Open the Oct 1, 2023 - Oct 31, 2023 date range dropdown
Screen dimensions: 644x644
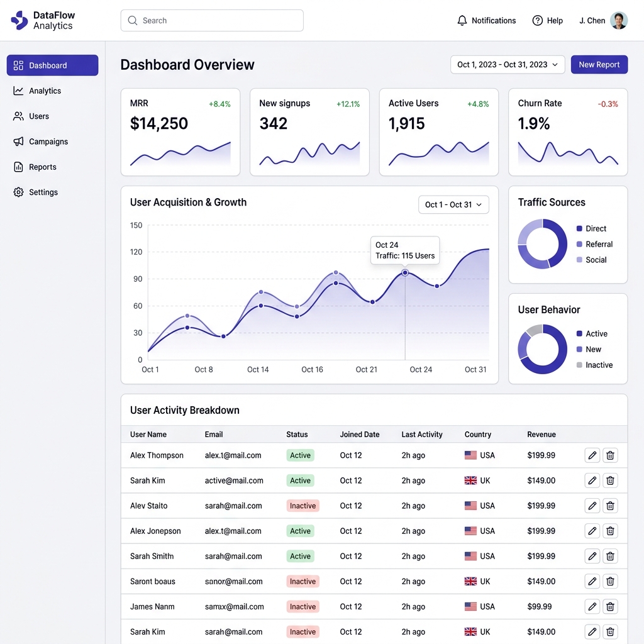click(508, 65)
